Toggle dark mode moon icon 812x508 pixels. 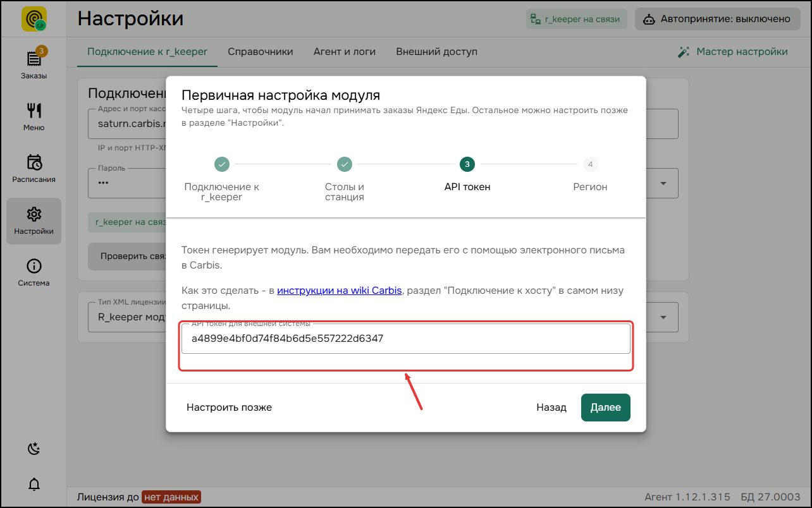(x=34, y=449)
